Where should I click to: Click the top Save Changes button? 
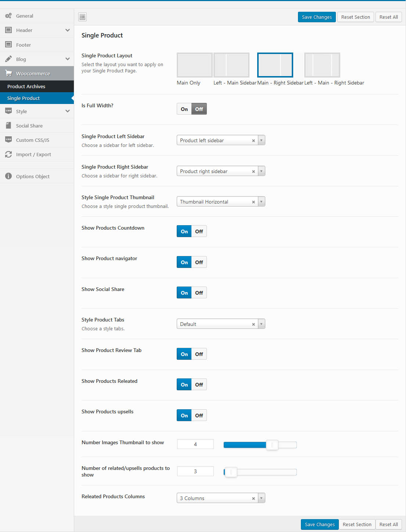click(x=316, y=17)
